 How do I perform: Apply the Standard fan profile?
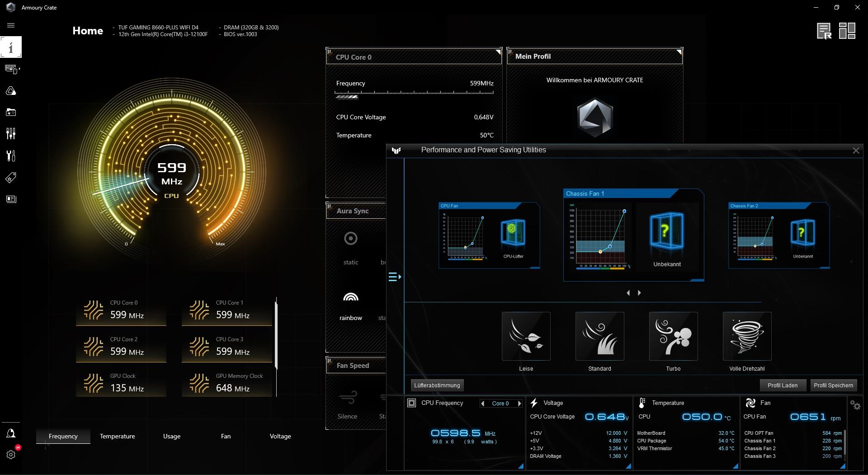pyautogui.click(x=600, y=336)
